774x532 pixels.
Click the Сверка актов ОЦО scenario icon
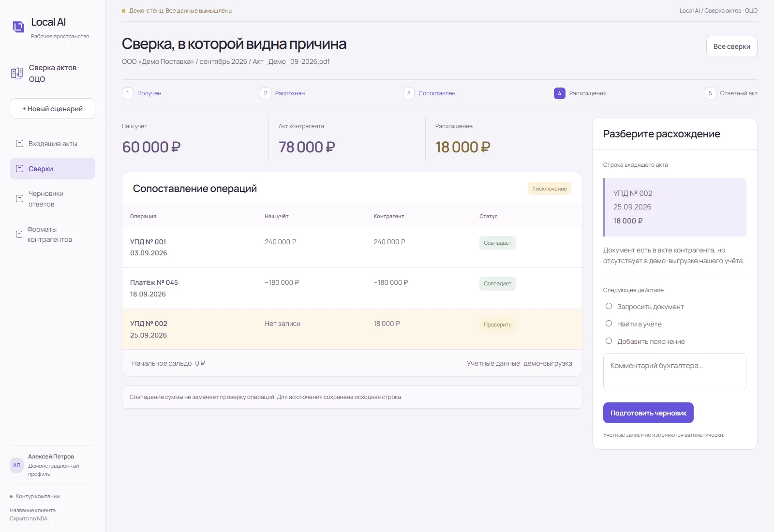pos(17,73)
